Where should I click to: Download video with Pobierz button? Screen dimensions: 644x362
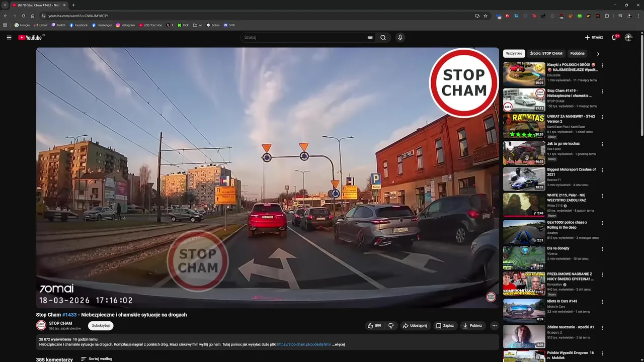[472, 325]
